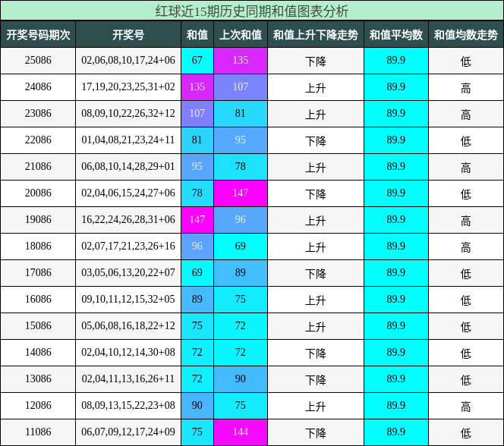The image size is (504, 446).
Task: Select draw numbers 17,19,20,23,25,31+02
Action: [128, 86]
